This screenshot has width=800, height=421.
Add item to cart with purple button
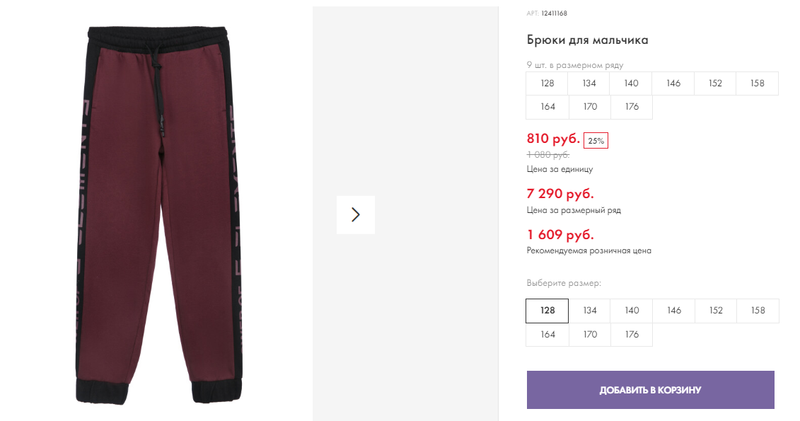[x=651, y=390]
